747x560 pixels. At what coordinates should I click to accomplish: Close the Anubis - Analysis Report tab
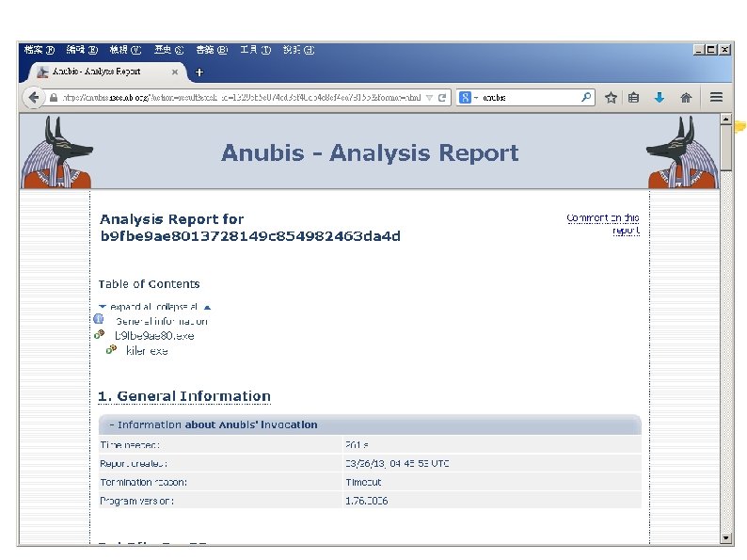pos(175,72)
